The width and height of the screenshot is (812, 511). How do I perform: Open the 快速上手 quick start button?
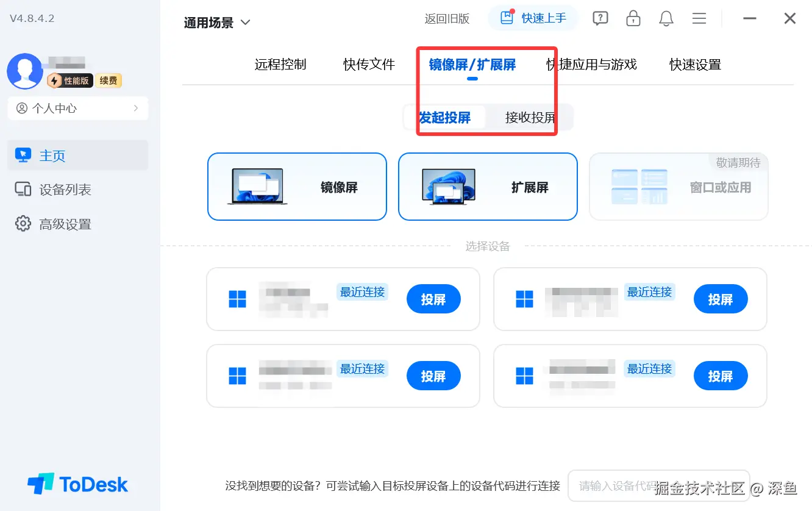coord(533,18)
